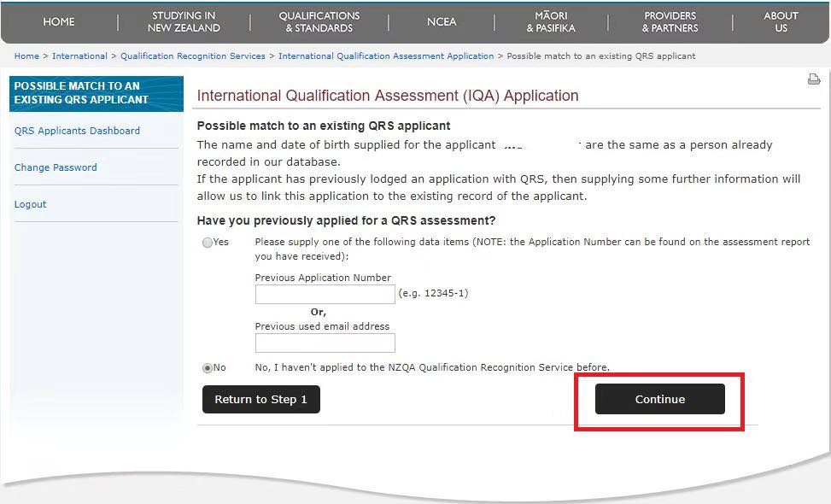Click the print page icon
This screenshot has width=831, height=504.
pos(813,79)
